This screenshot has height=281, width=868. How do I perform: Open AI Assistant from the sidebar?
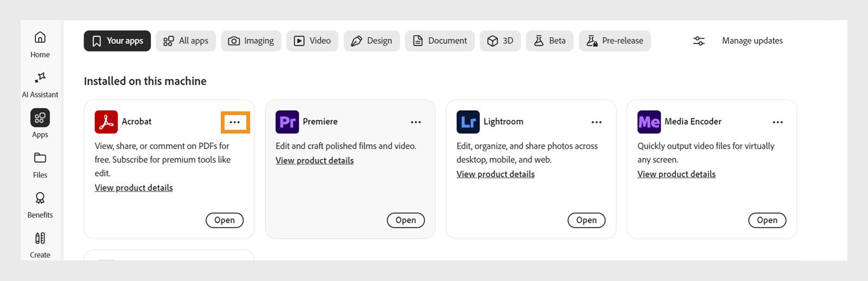tap(40, 85)
